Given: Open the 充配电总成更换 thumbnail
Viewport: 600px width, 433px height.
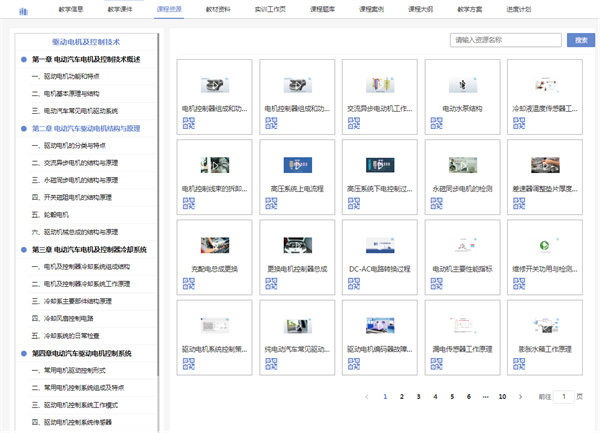Looking at the screenshot, I should pyautogui.click(x=215, y=245).
